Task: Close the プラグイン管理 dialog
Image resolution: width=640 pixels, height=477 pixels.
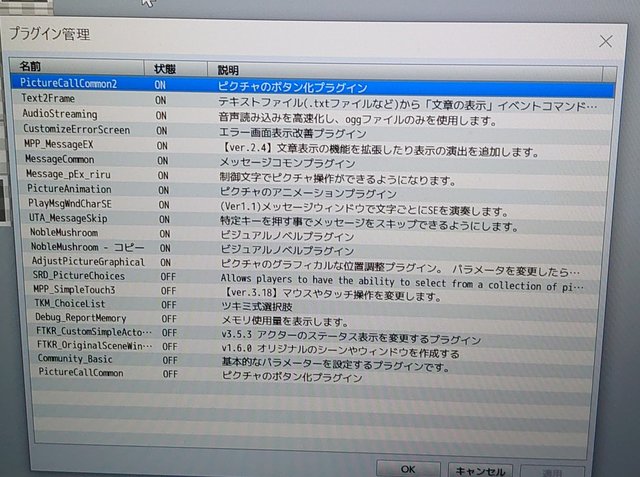Action: point(606,41)
